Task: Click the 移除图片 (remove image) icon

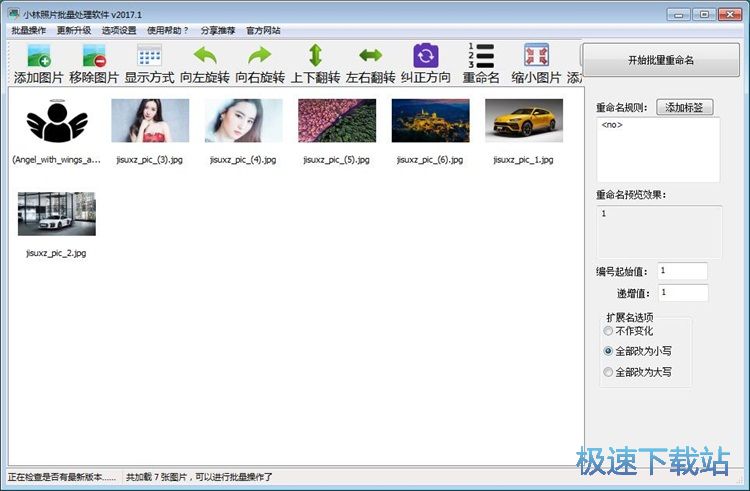Action: coord(94,56)
